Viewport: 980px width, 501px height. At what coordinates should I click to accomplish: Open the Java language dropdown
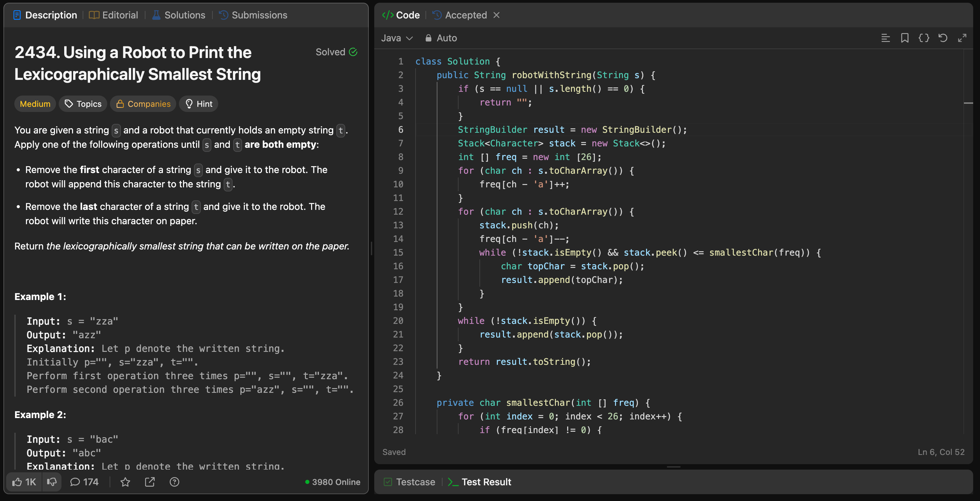397,38
